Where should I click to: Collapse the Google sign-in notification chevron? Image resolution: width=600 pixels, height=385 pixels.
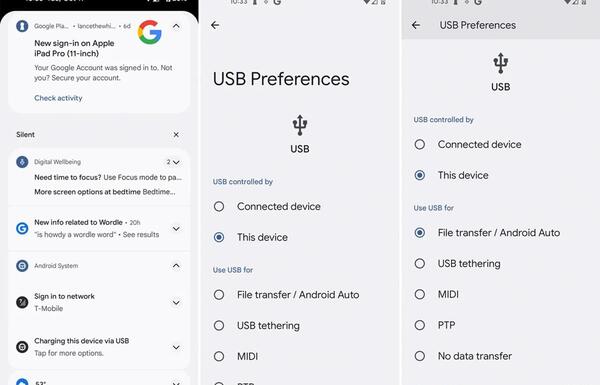coord(176,26)
